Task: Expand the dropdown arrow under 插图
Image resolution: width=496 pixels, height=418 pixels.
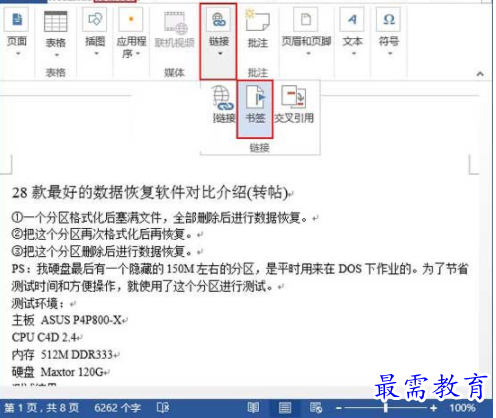Action: point(96,54)
